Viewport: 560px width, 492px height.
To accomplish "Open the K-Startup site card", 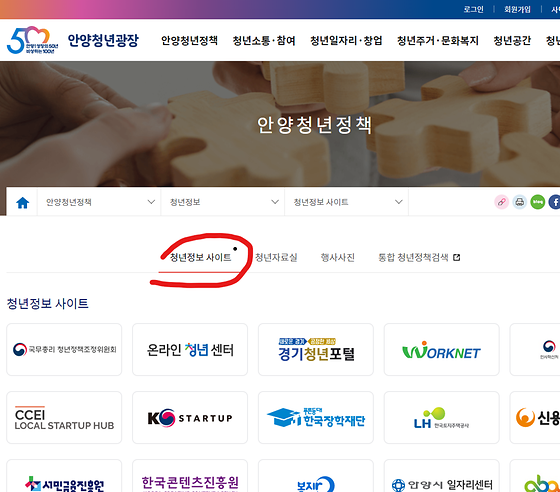I will [x=190, y=417].
